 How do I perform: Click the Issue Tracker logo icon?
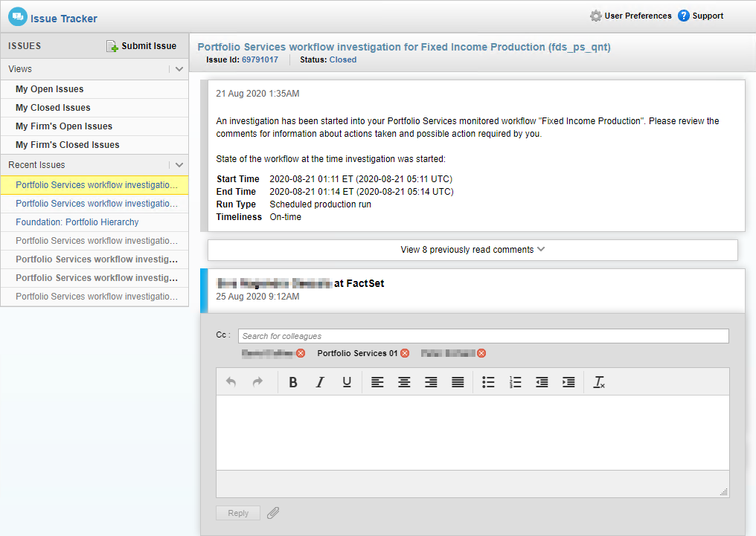(x=16, y=17)
